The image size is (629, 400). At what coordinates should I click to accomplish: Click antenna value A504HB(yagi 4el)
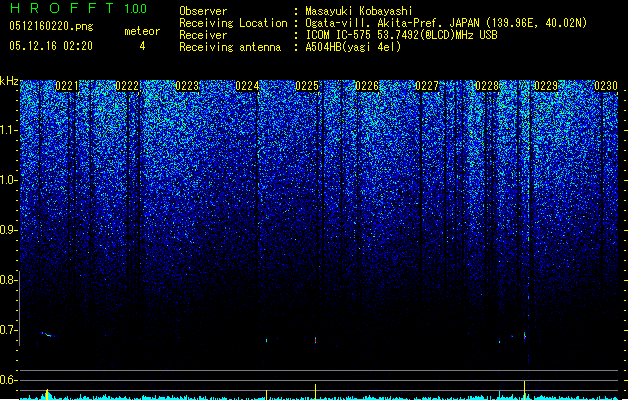353,47
